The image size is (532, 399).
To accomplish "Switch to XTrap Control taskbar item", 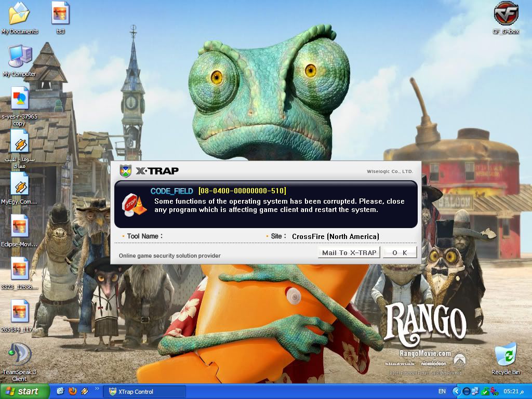I will click(144, 392).
